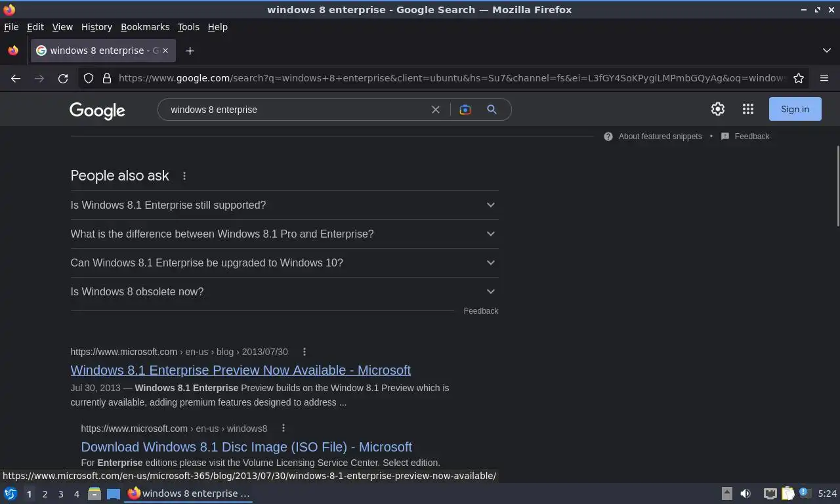Open the History menu
This screenshot has height=504, width=840.
96,27
